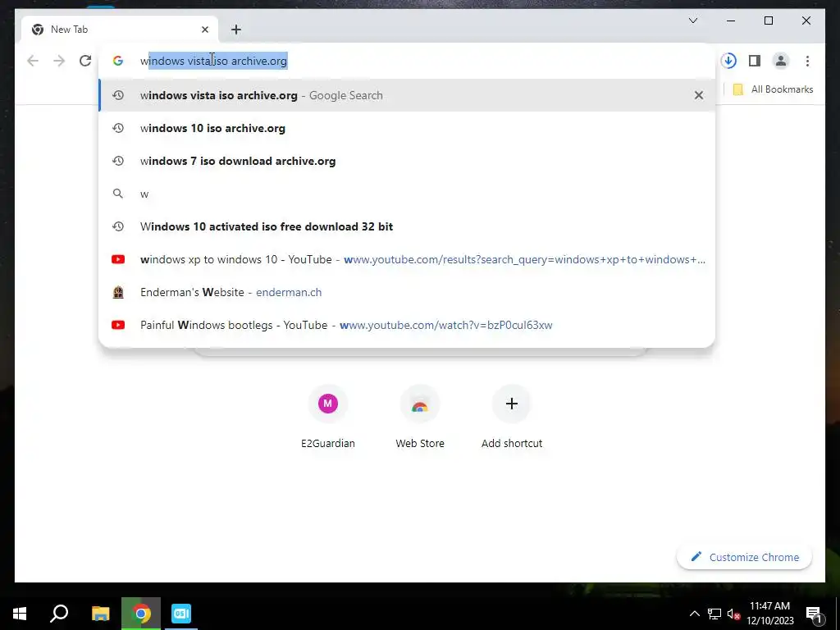Open the Chrome downloads icon
Image resolution: width=840 pixels, height=630 pixels.
pyautogui.click(x=728, y=61)
